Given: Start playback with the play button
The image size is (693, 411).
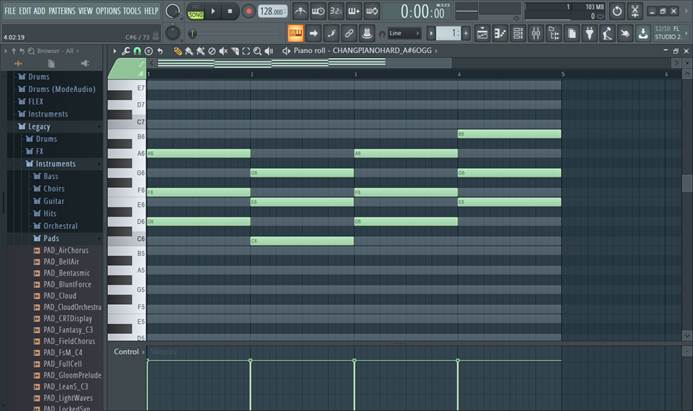Looking at the screenshot, I should 213,11.
